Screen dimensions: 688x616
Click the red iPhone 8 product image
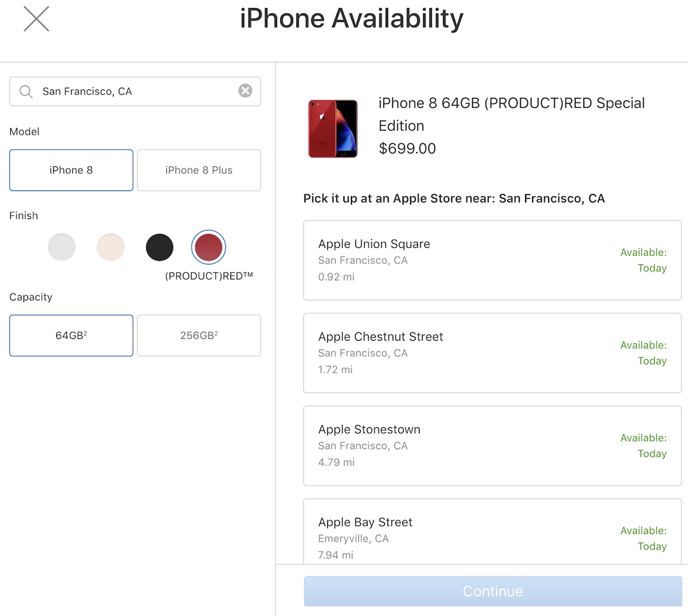pos(333,128)
